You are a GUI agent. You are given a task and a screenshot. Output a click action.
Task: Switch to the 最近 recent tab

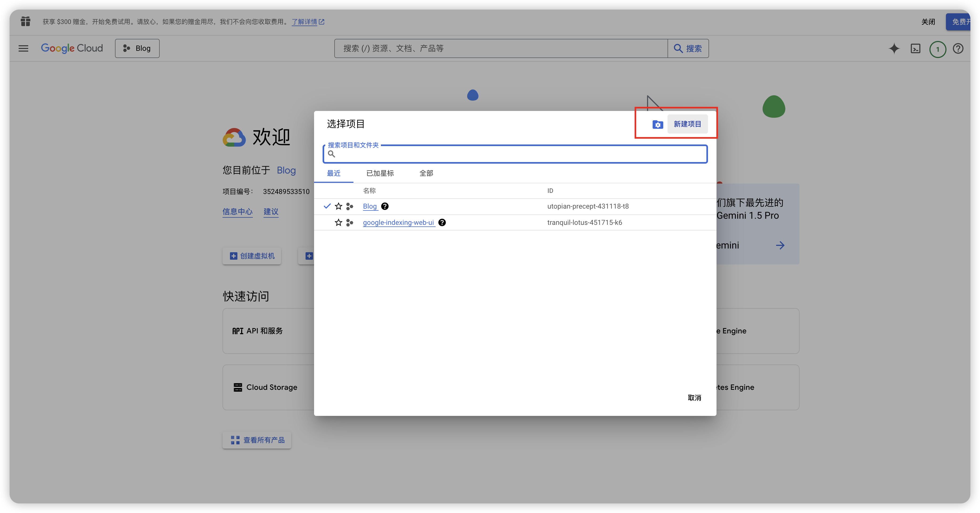(x=334, y=173)
